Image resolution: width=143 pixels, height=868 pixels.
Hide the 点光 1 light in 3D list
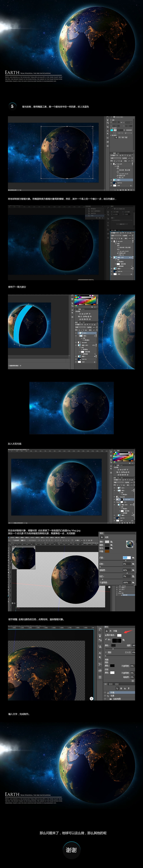coord(117,590)
